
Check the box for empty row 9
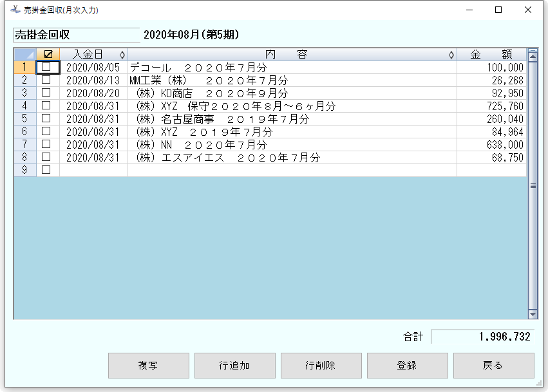pos(46,170)
